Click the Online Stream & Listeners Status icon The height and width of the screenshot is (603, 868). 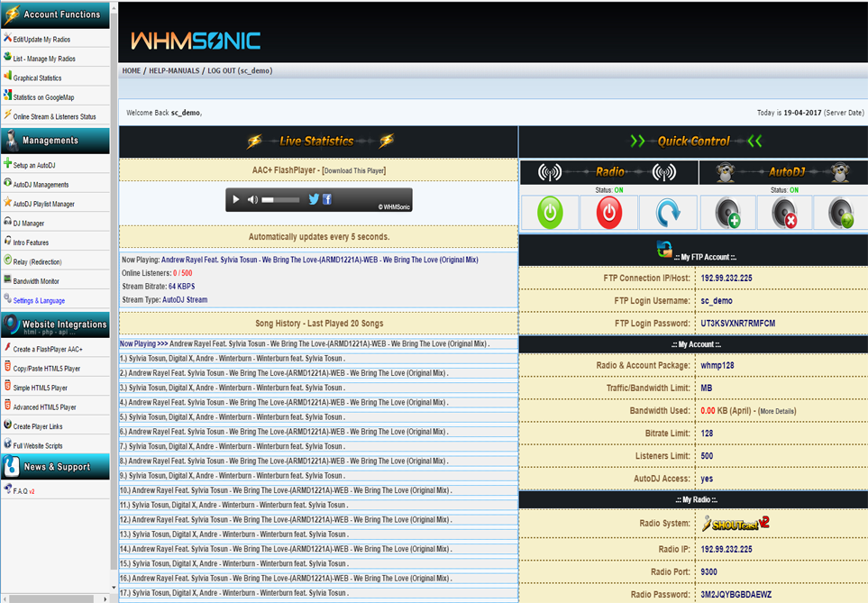point(8,114)
